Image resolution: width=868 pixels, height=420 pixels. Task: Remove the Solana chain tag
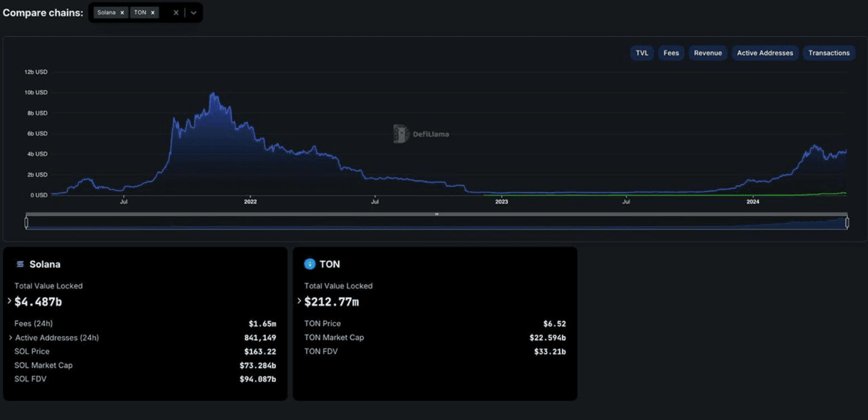pyautogui.click(x=122, y=13)
